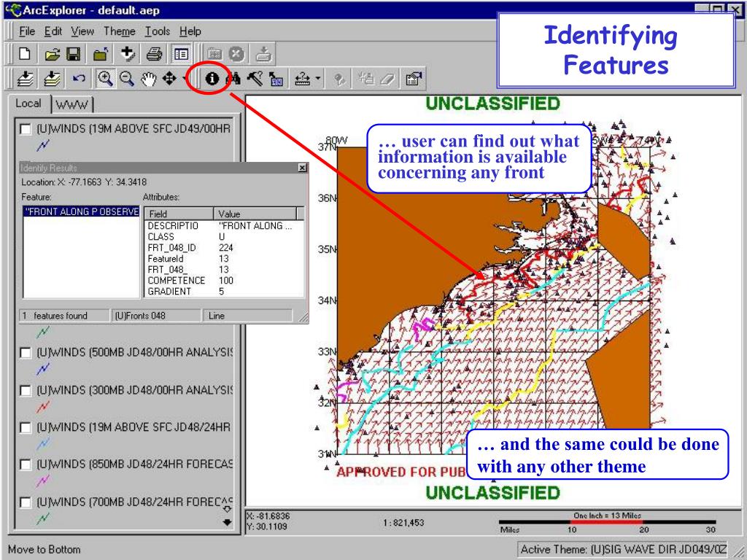
Task: Open the Query Builder hammer icon
Action: (255, 79)
